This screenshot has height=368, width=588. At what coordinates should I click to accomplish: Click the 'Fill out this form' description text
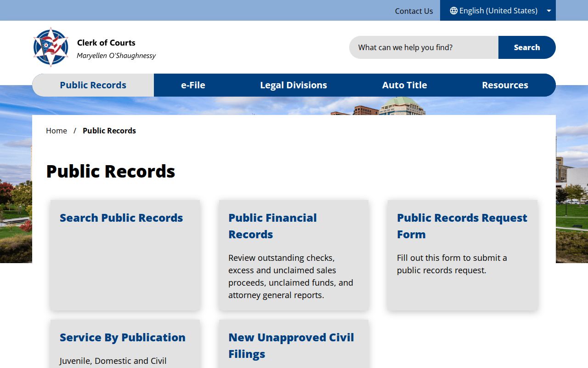click(x=452, y=264)
